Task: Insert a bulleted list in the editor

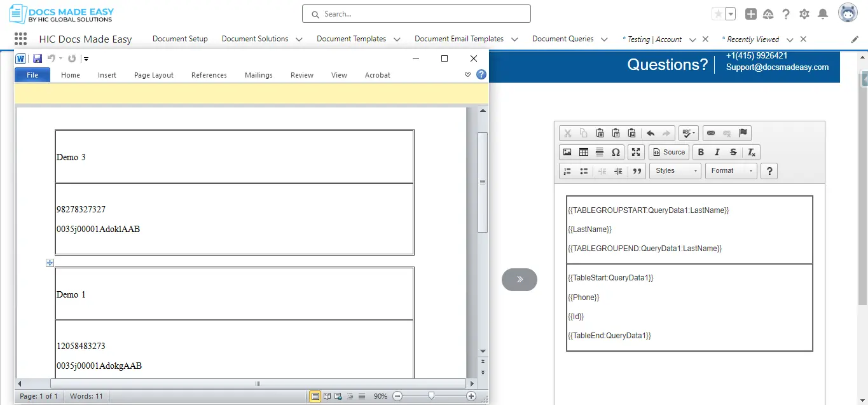Action: click(x=584, y=171)
